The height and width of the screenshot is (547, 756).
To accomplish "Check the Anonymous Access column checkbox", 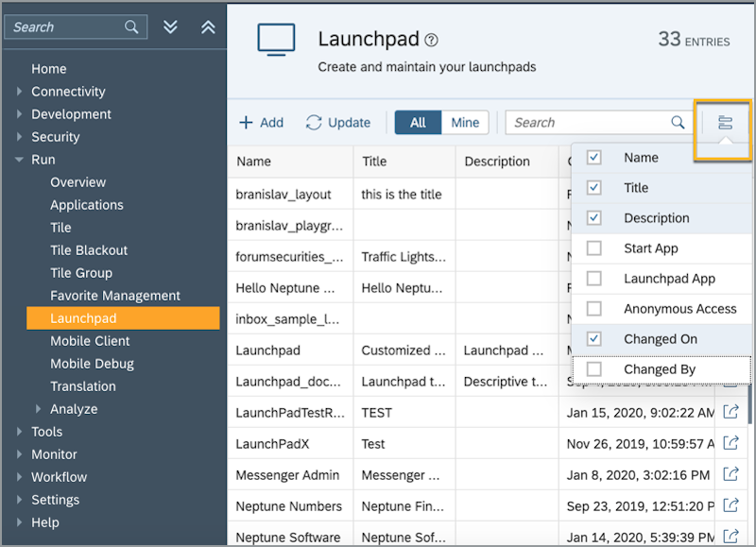I will 594,309.
